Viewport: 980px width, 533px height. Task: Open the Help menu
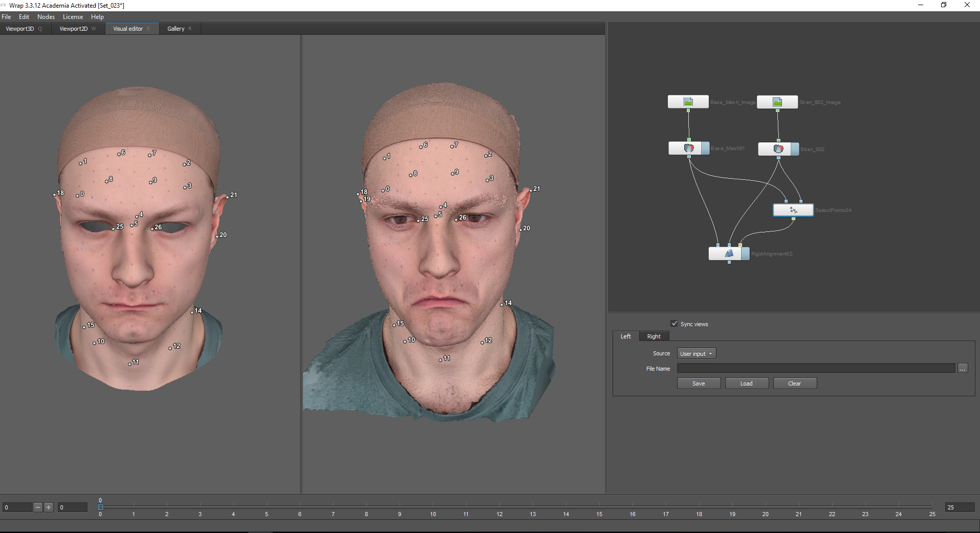[x=97, y=17]
